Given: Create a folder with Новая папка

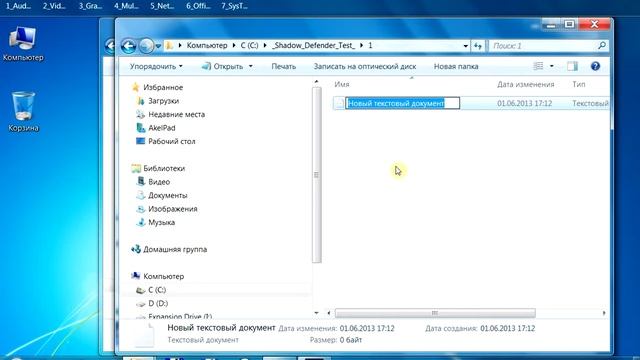Looking at the screenshot, I should click(456, 67).
